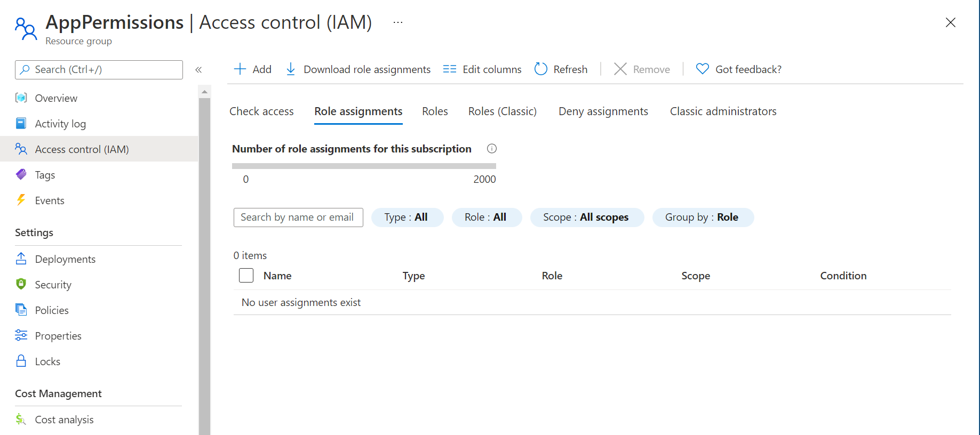Viewport: 980px width, 435px height.
Task: Click the sidebar scroll-up arrow
Action: click(x=204, y=92)
